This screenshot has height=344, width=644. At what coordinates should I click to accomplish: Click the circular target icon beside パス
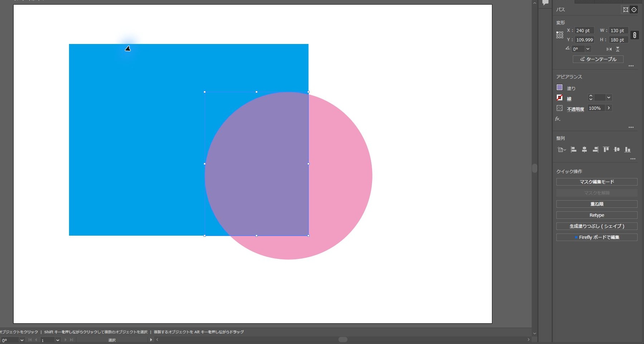pos(634,10)
